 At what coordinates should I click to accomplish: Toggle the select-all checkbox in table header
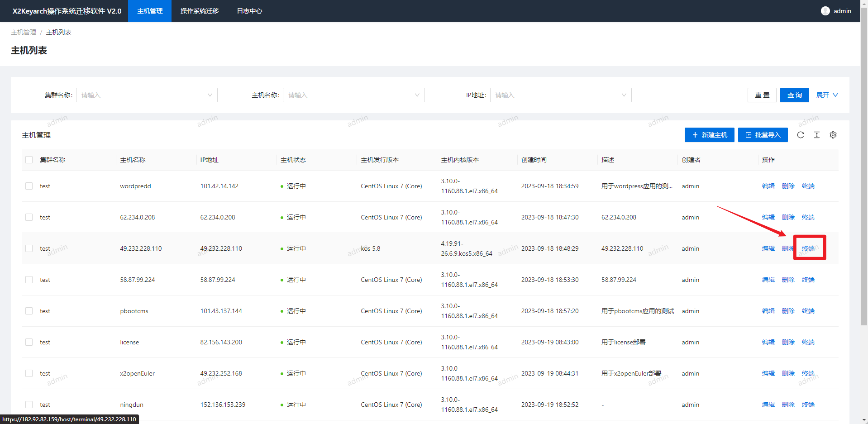point(29,160)
